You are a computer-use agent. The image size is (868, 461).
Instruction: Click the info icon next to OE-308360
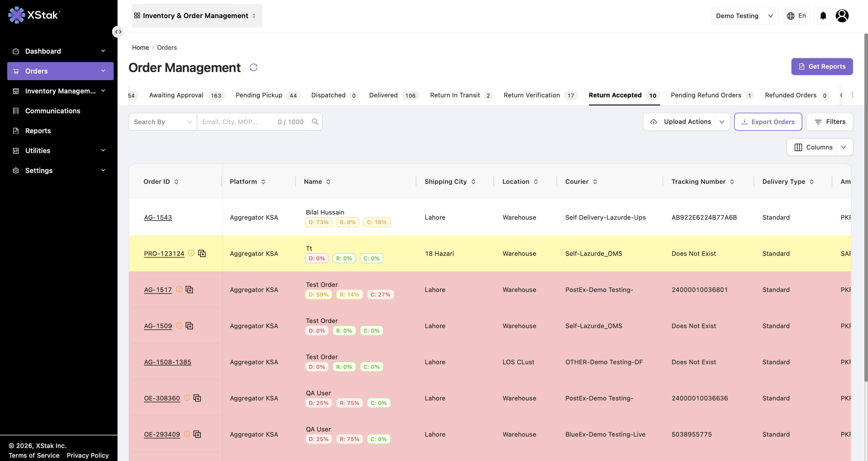pyautogui.click(x=187, y=398)
